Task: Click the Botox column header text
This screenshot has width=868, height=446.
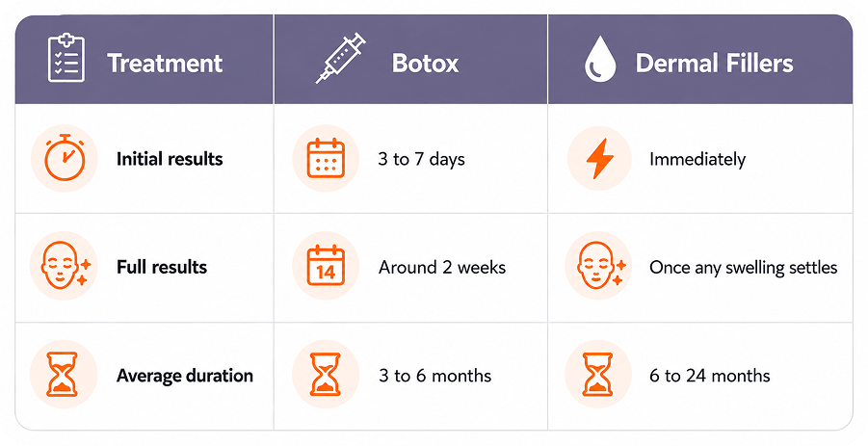Action: pyautogui.click(x=425, y=63)
